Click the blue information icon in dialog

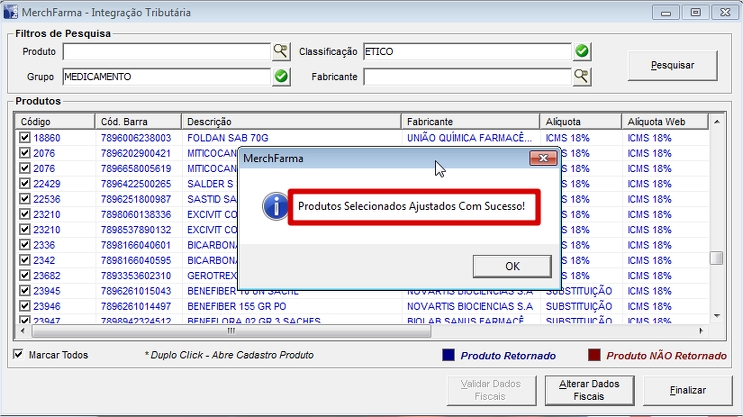[x=275, y=206]
